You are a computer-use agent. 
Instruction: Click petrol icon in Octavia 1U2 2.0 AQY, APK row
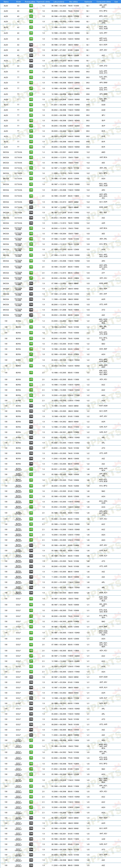[x=31, y=196]
